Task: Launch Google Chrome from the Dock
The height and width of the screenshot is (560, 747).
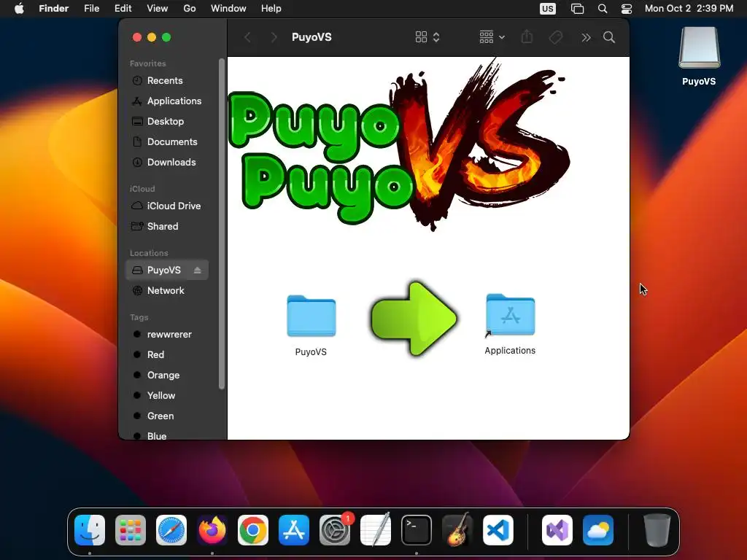Action: pyautogui.click(x=253, y=530)
